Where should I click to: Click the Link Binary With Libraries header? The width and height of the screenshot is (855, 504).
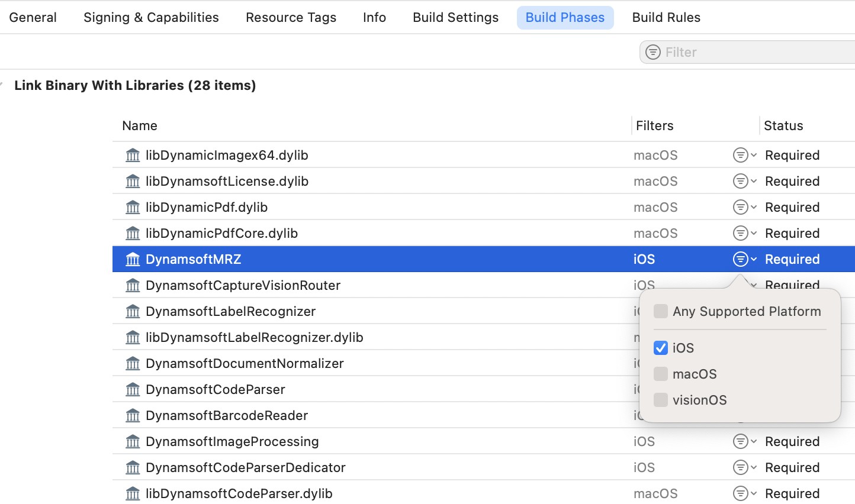pos(135,85)
